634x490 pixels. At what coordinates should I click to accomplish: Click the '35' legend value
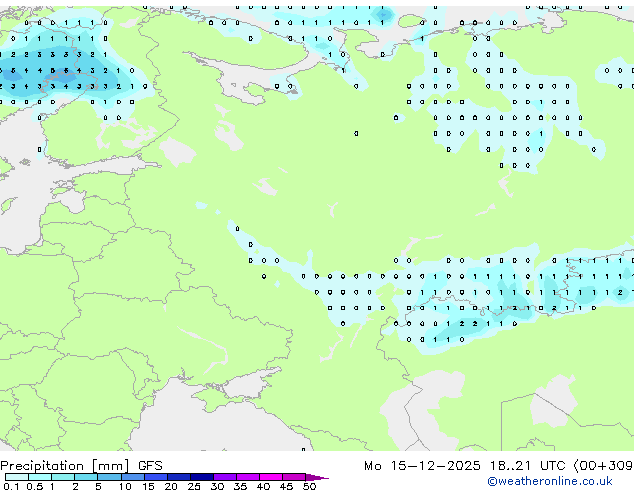pyautogui.click(x=241, y=486)
